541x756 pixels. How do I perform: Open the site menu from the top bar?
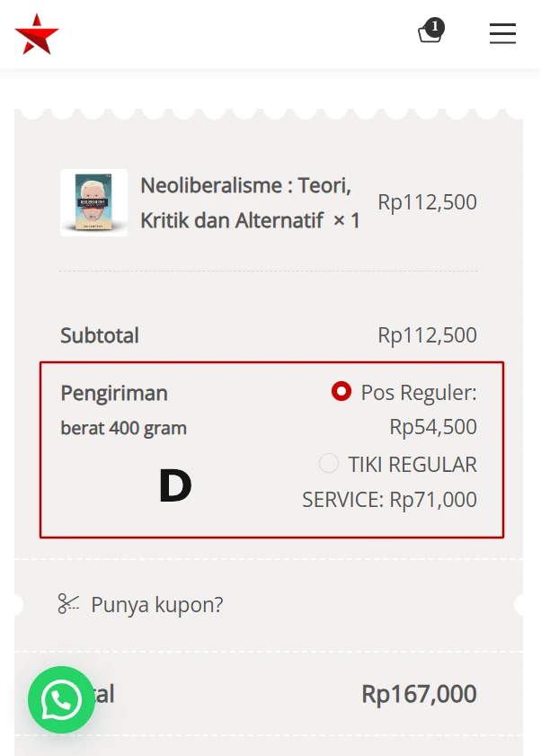pyautogui.click(x=502, y=33)
